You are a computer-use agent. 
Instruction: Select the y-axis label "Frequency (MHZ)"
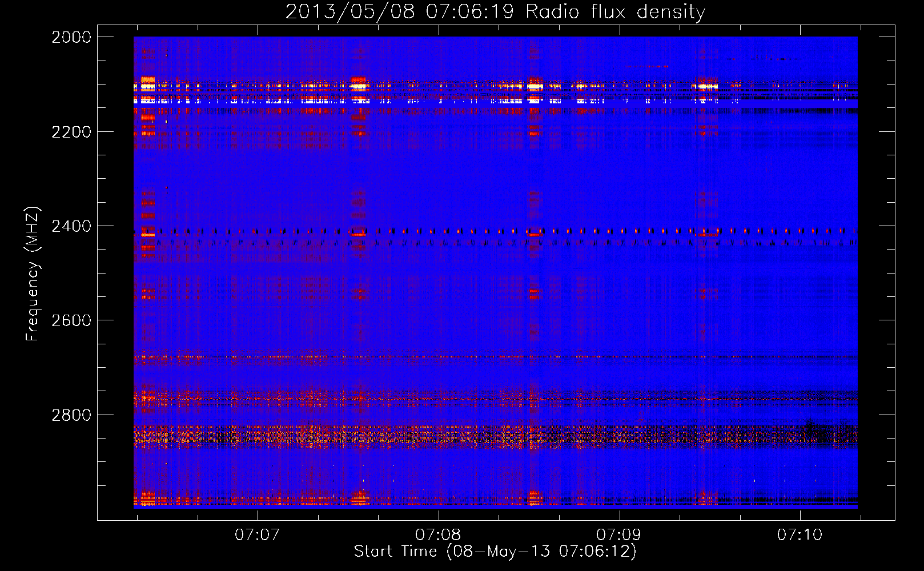pyautogui.click(x=33, y=274)
